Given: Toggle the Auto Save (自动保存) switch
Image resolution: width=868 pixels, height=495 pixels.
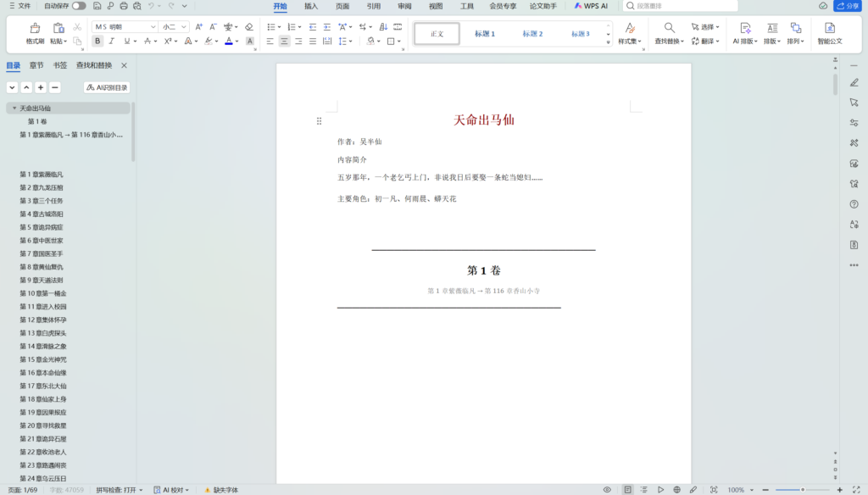Looking at the screenshot, I should [78, 6].
